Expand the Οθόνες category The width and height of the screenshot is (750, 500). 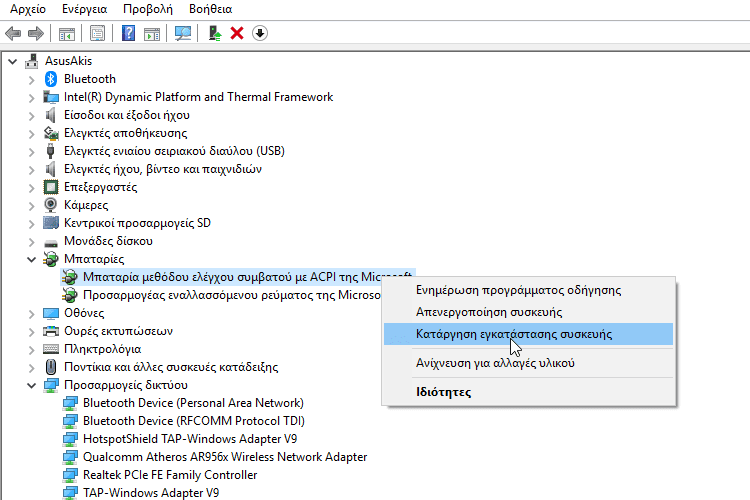click(x=32, y=314)
